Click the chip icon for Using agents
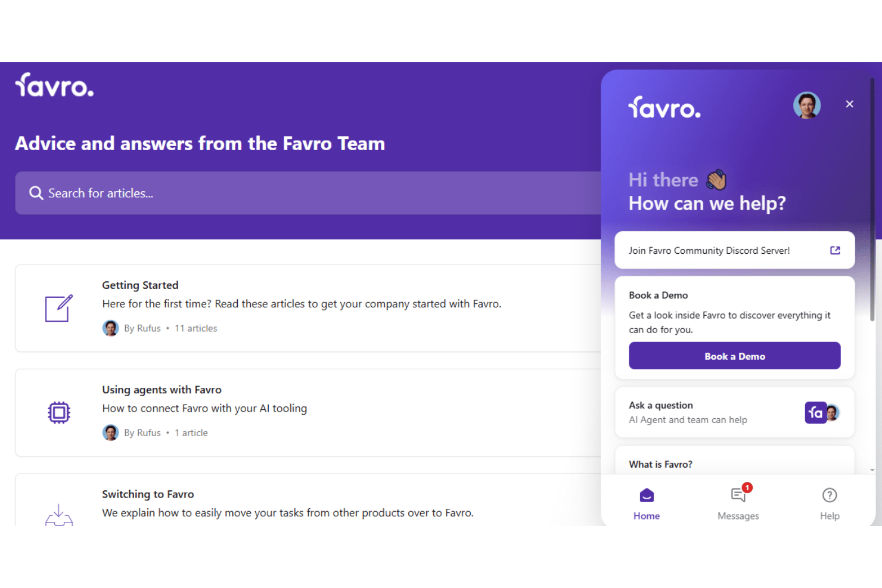 click(59, 412)
